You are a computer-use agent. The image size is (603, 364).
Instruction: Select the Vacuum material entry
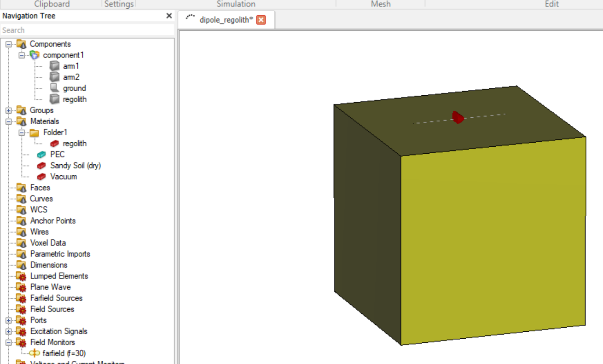tap(63, 177)
